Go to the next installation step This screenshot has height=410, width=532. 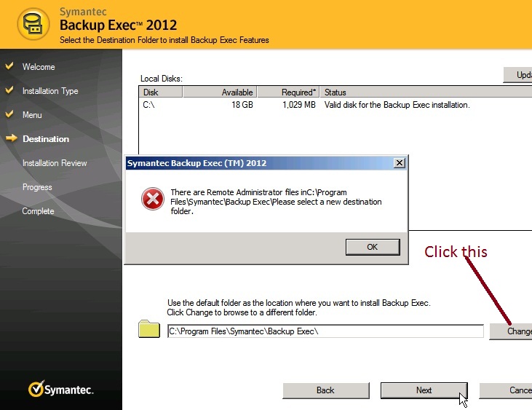click(424, 390)
